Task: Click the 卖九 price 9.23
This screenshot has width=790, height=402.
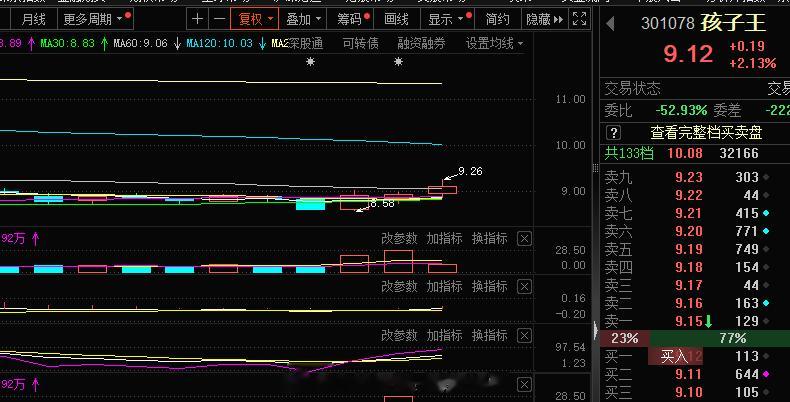Action: (689, 177)
